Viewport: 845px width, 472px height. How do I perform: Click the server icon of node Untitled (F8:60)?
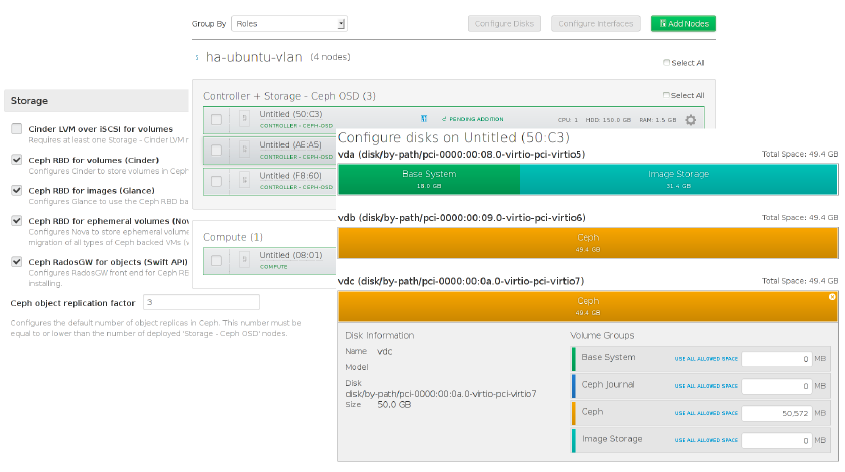(244, 181)
